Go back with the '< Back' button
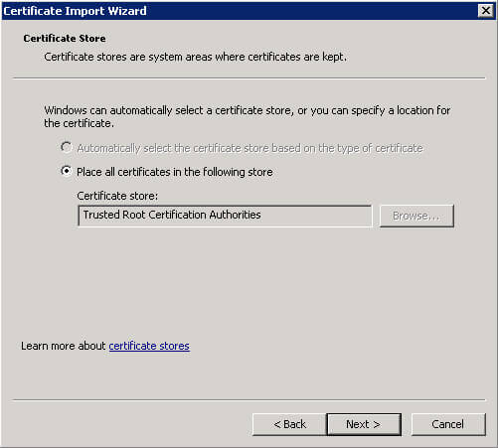This screenshot has width=498, height=448. click(x=289, y=424)
